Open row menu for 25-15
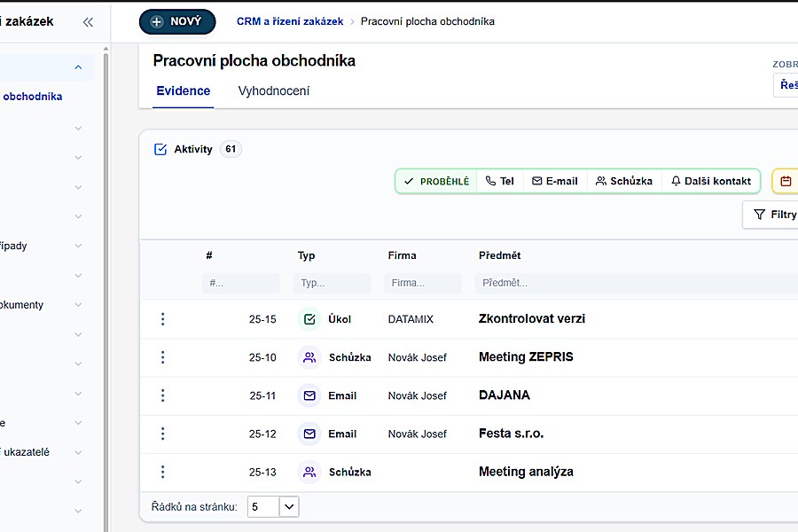 [x=163, y=319]
